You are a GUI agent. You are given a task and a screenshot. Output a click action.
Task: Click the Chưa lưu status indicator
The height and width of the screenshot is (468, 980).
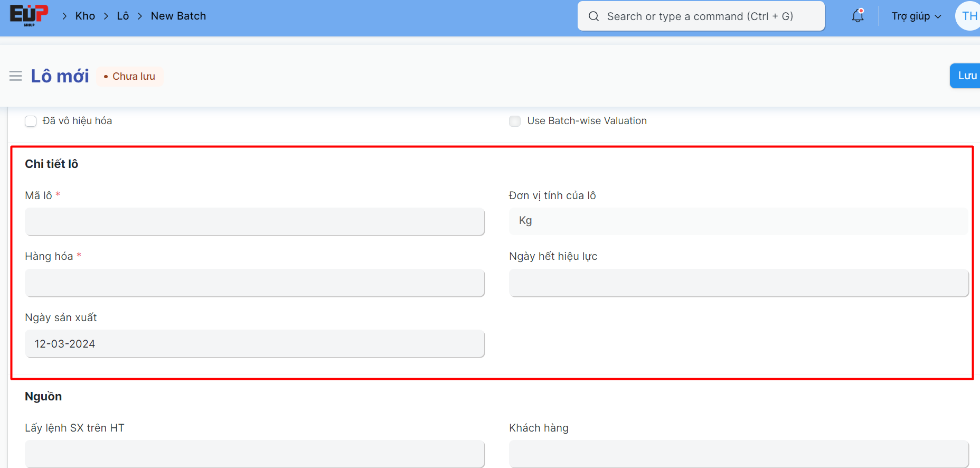tap(130, 77)
